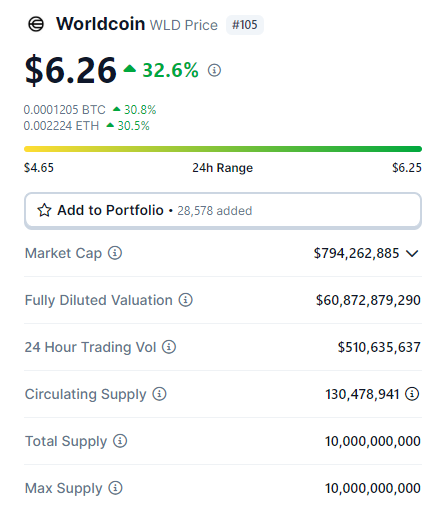Click info icon next to 130,478,941 value
Viewport: 441px width, 511px height.
click(x=412, y=394)
